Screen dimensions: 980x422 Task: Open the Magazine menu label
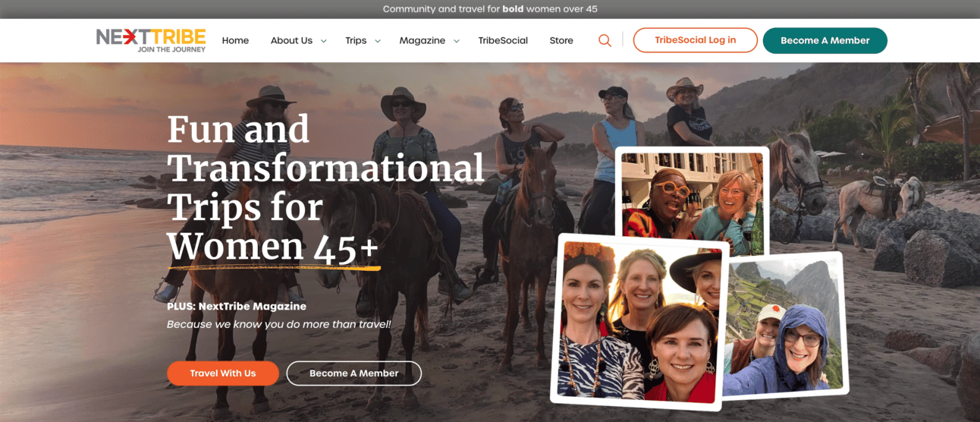click(422, 40)
